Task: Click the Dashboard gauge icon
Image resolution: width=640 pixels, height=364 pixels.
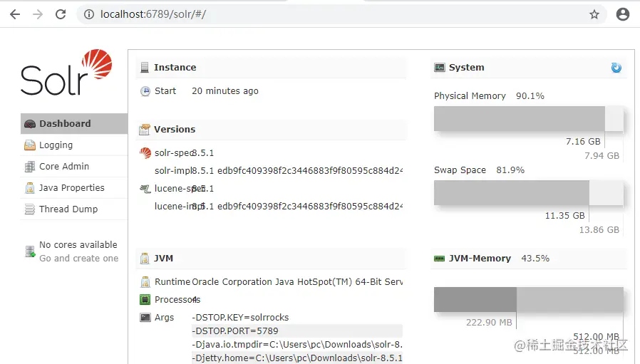Action: pyautogui.click(x=30, y=124)
